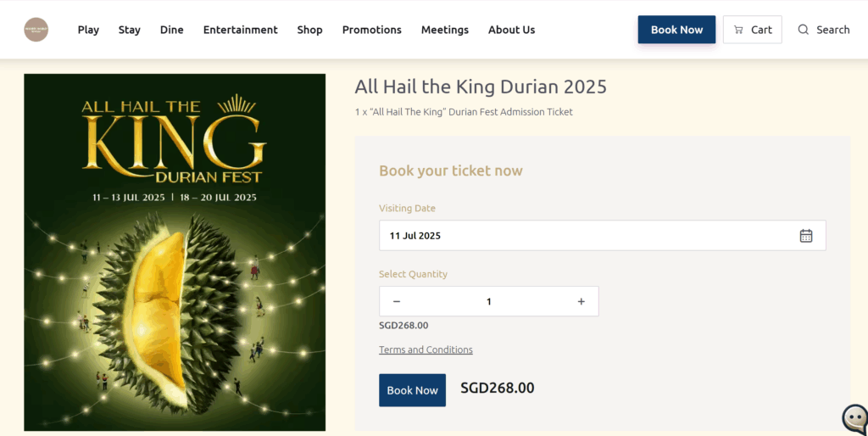
Task: Open the calendar icon in Visiting Date
Action: click(x=806, y=236)
